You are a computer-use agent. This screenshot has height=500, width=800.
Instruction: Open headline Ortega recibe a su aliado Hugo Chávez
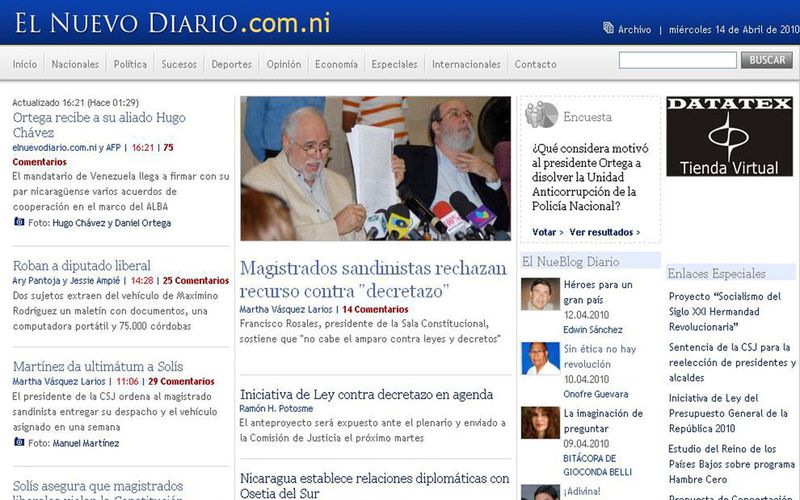tap(99, 125)
